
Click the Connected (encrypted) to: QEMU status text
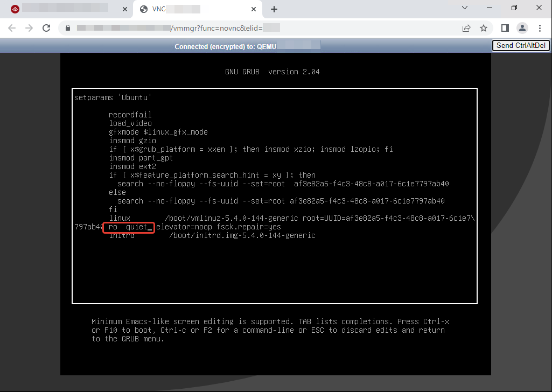pyautogui.click(x=225, y=47)
